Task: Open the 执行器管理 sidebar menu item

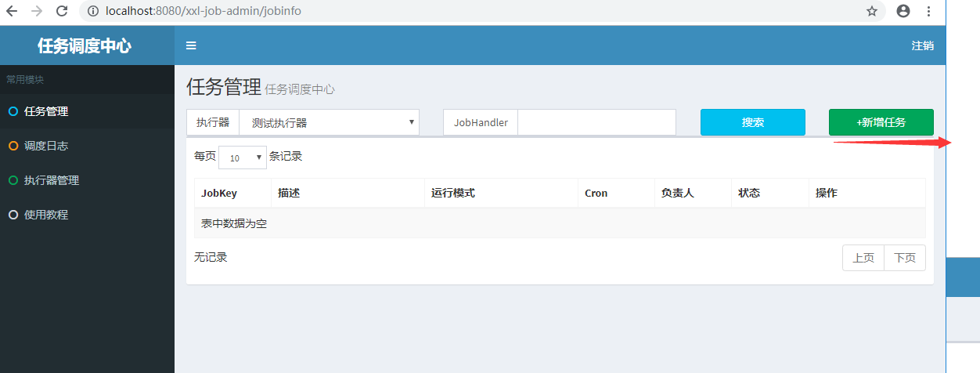Action: (x=87, y=180)
